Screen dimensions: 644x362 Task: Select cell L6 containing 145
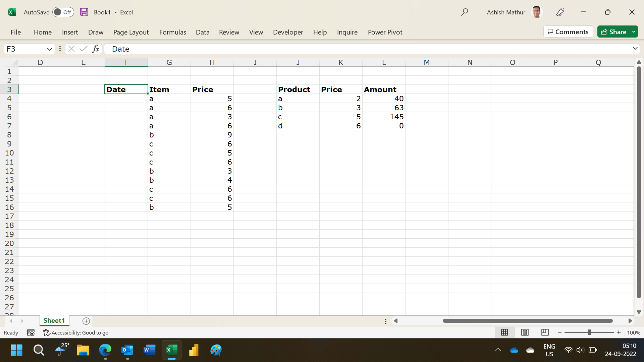pyautogui.click(x=384, y=117)
